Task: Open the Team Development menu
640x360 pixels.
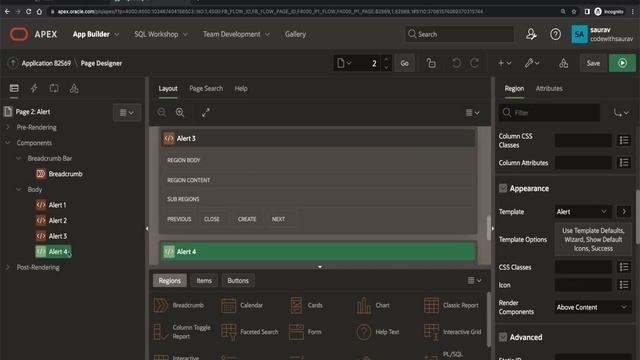Action: 236,34
